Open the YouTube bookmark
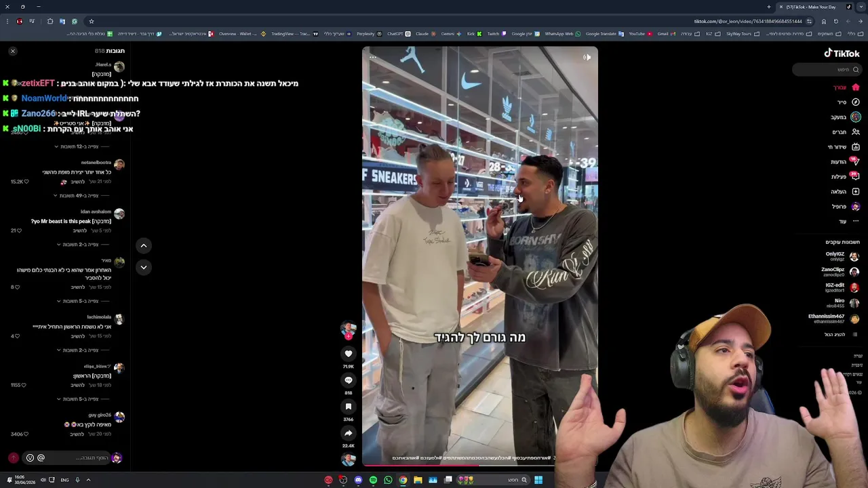The height and width of the screenshot is (488, 868). pyautogui.click(x=640, y=34)
